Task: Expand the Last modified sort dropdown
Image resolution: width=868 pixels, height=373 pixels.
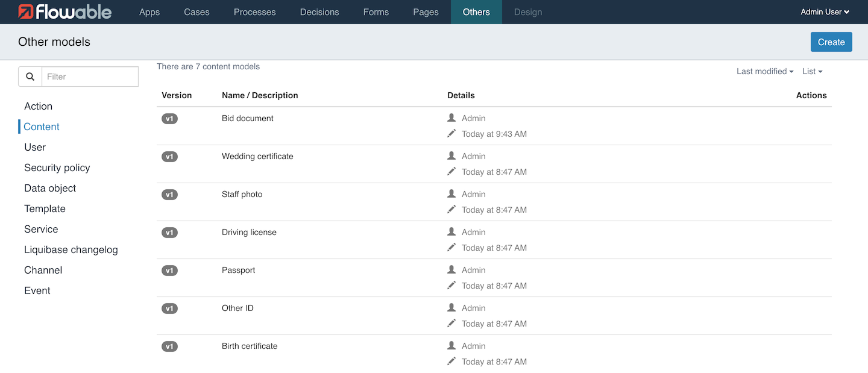Action: click(x=764, y=71)
